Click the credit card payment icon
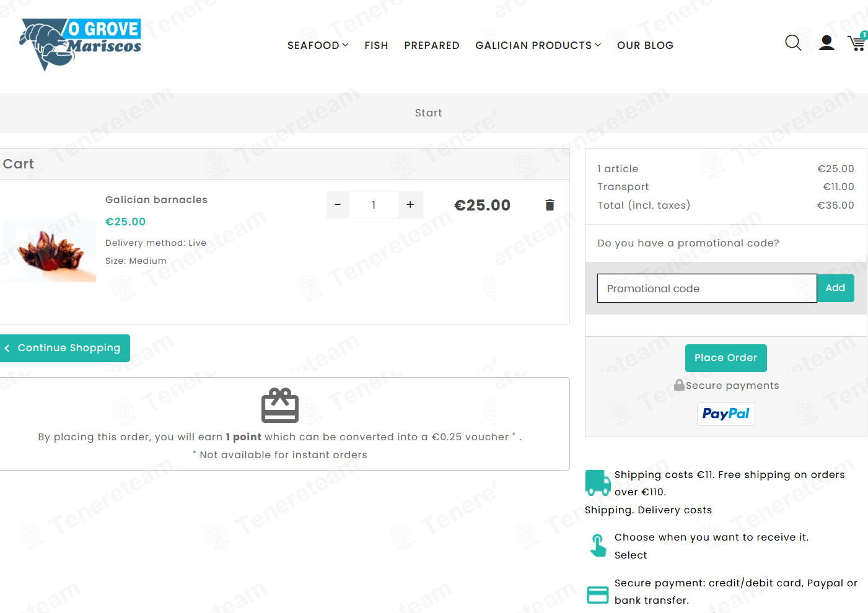868x613 pixels. click(598, 595)
